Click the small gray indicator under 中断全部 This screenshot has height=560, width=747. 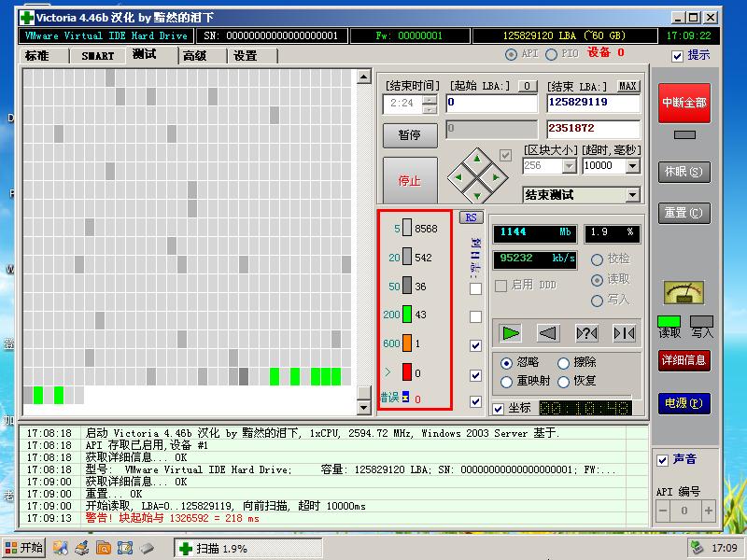point(684,135)
